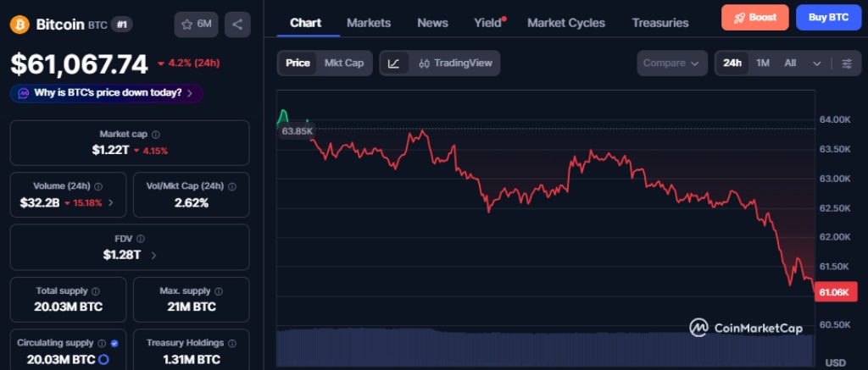Select the line chart icon

click(x=393, y=63)
